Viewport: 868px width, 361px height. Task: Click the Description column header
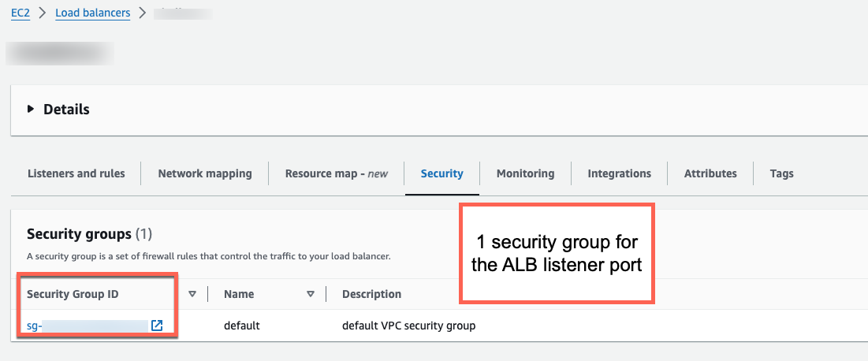tap(371, 294)
